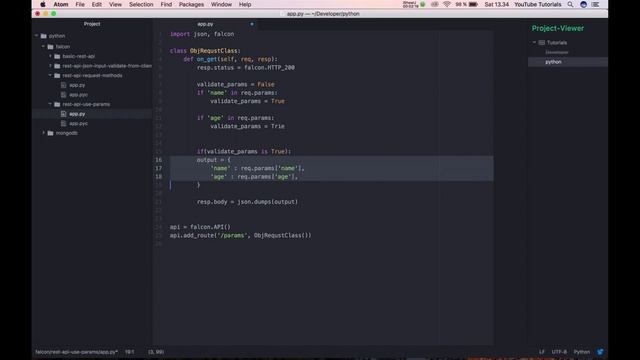
Task: Click the Siri icon in menu bar
Action: (584, 4)
